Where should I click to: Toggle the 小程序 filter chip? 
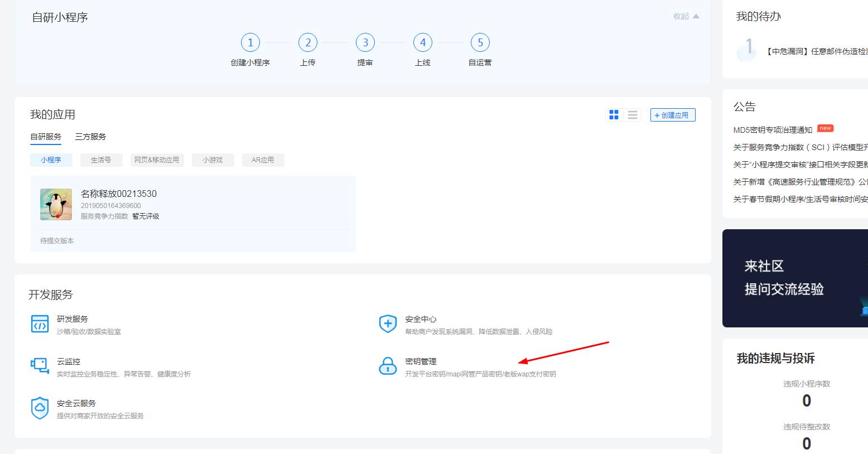pyautogui.click(x=51, y=160)
